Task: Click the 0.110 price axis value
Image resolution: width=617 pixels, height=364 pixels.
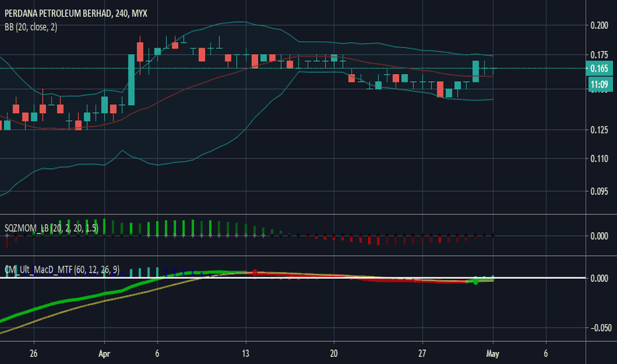Action: click(599, 159)
